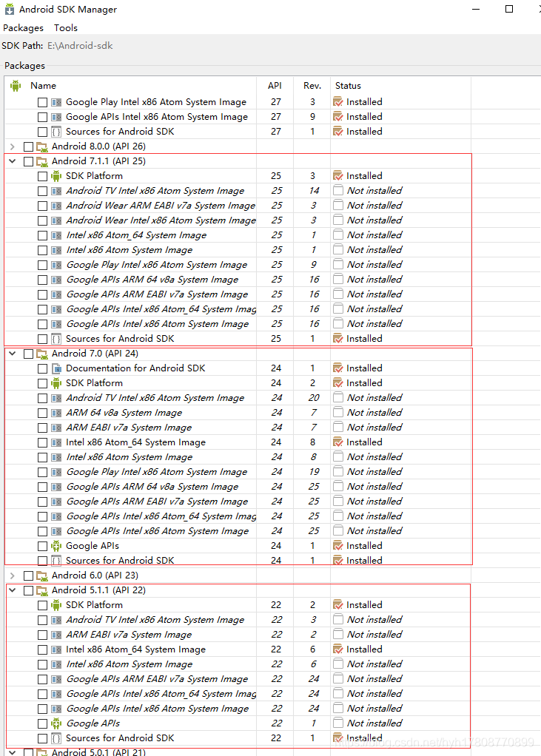
Task: Maximize the Android SDK Manager window
Action: coord(509,9)
